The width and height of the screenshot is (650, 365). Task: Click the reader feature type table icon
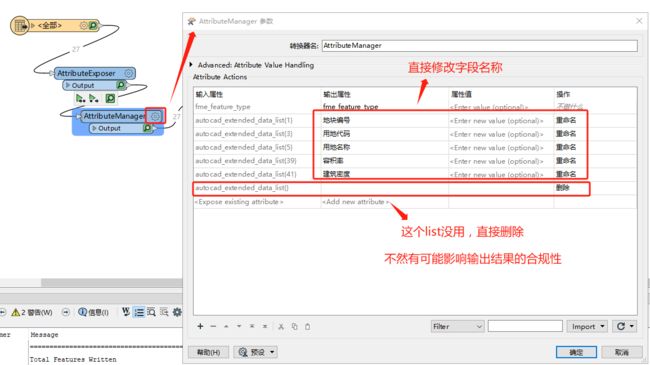coord(19,26)
